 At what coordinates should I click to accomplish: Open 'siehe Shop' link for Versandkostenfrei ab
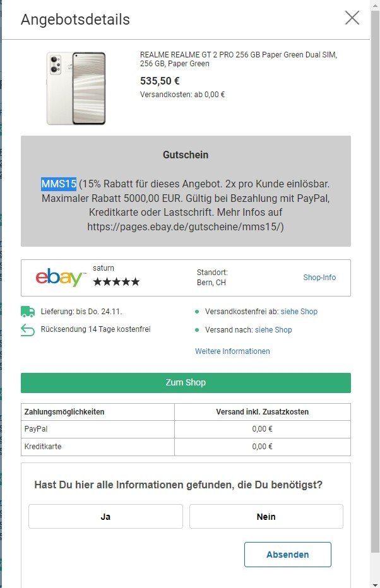point(300,312)
